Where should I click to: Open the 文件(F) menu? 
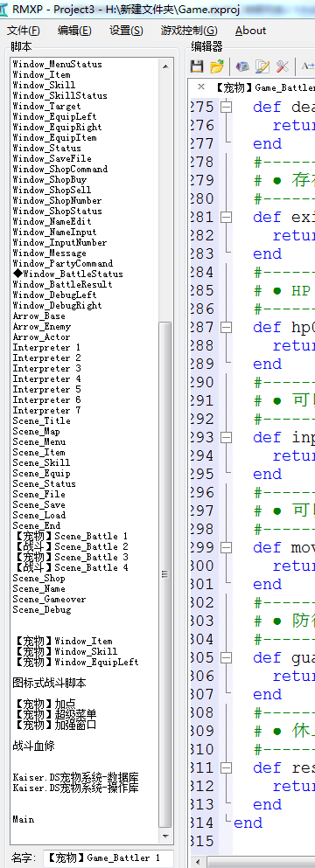tap(24, 31)
